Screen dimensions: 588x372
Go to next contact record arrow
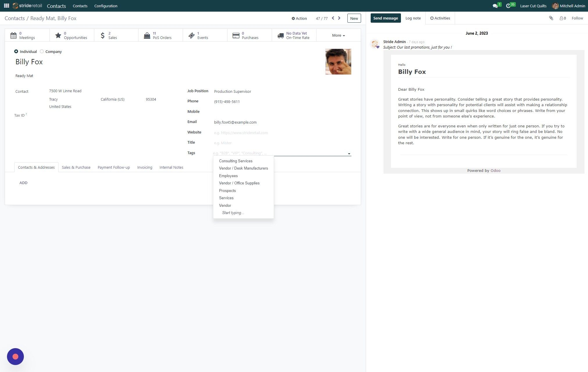[x=339, y=18]
